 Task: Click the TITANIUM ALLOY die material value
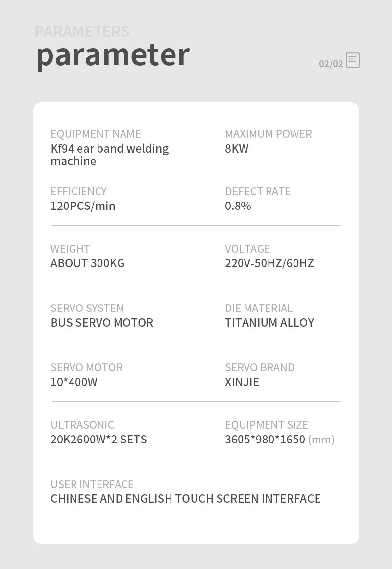pos(269,323)
